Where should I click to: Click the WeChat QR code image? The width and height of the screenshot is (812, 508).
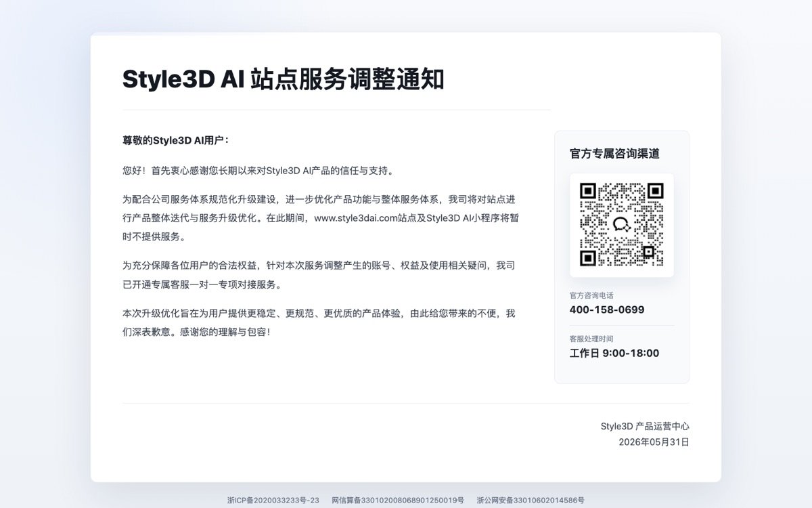point(622,225)
